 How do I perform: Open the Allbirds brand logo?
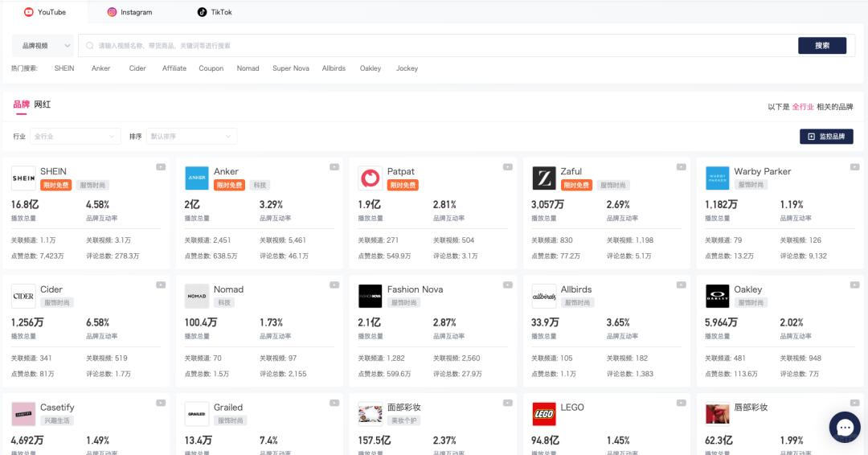[x=543, y=296]
